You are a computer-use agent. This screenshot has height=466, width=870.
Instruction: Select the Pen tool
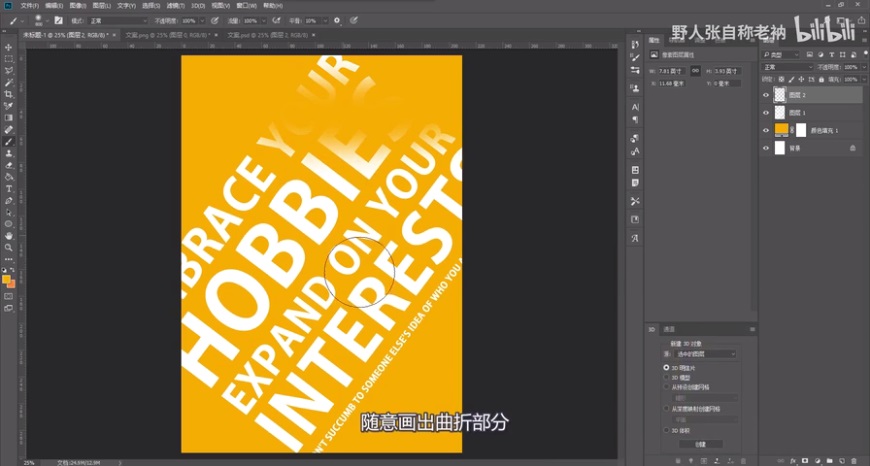click(x=8, y=200)
